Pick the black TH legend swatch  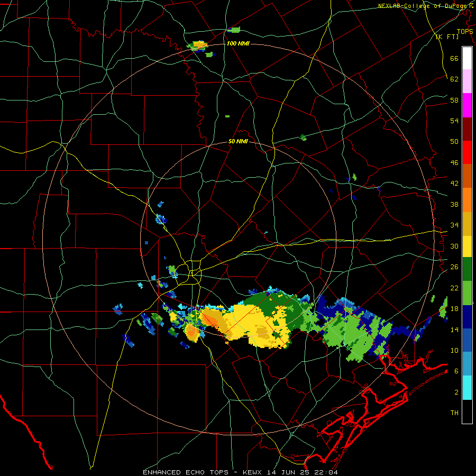pos(467,411)
